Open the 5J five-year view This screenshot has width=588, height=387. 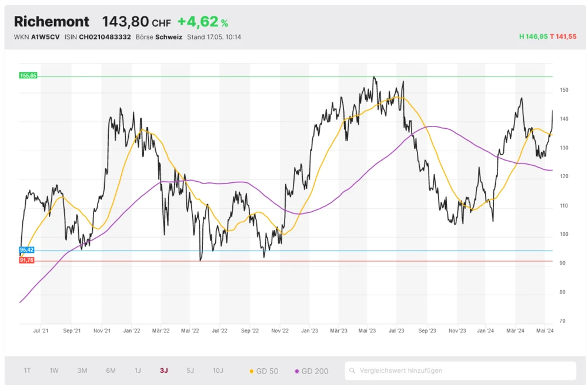point(189,371)
